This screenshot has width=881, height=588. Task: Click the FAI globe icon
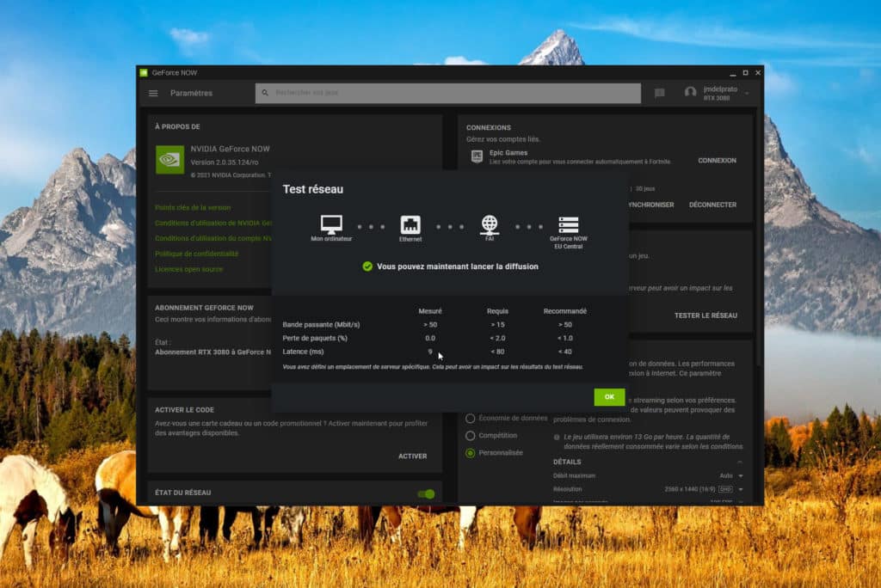[x=490, y=224]
